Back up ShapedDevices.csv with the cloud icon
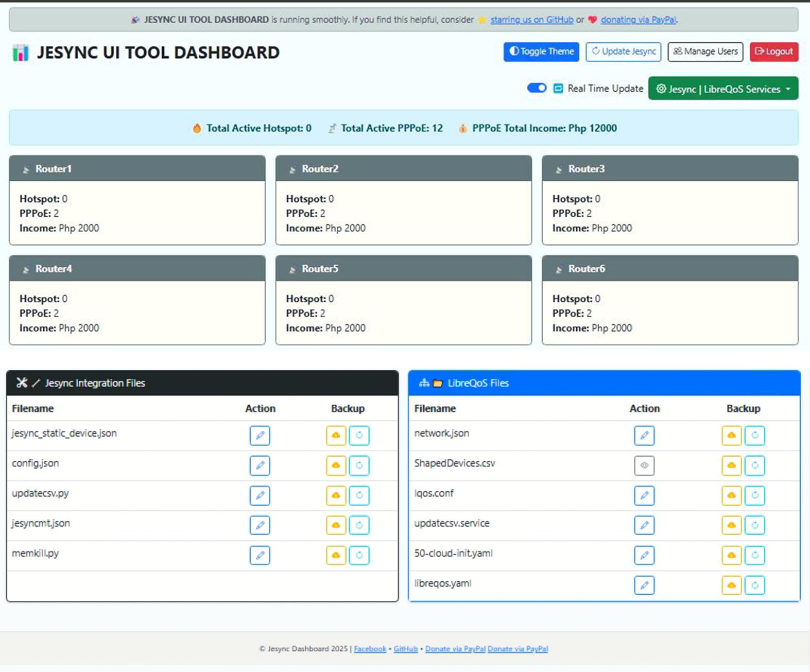The width and height of the screenshot is (810, 672). tap(732, 466)
